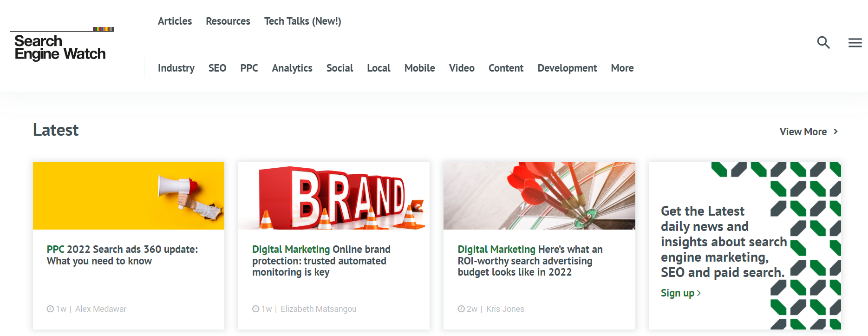Go to Tech Talks (New!)
Screen dimensions: 868x336
point(302,21)
